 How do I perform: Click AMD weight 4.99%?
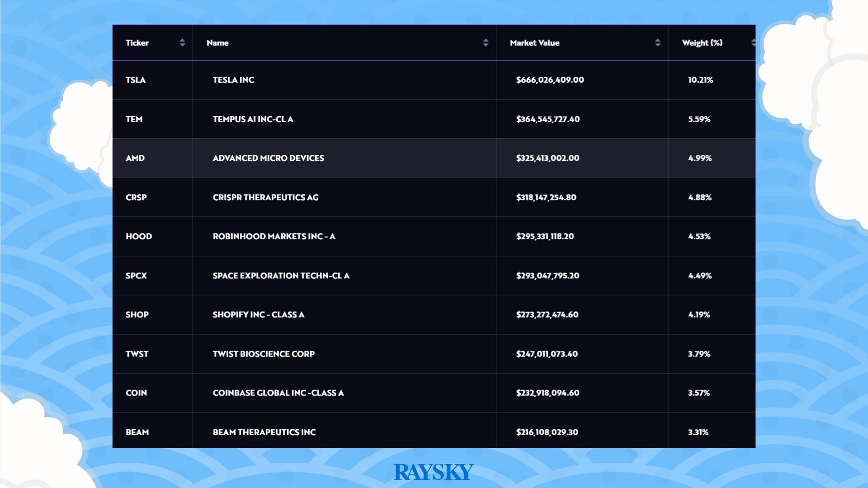(x=700, y=158)
